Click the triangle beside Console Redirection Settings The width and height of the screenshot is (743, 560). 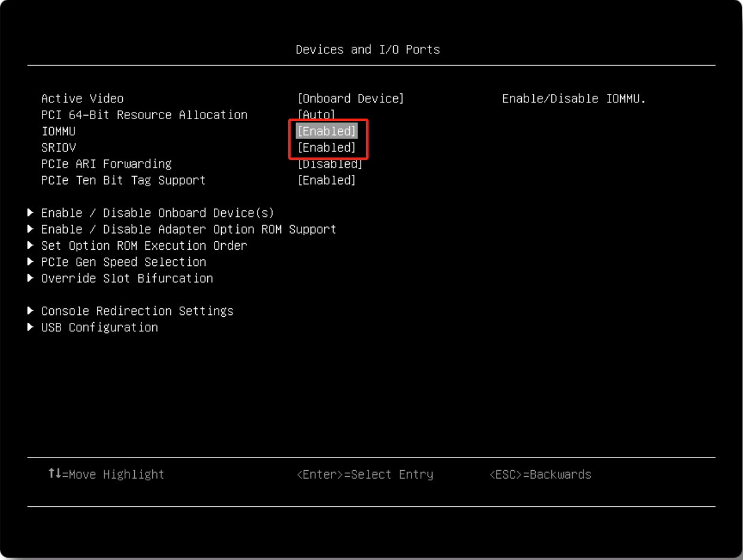coord(31,311)
